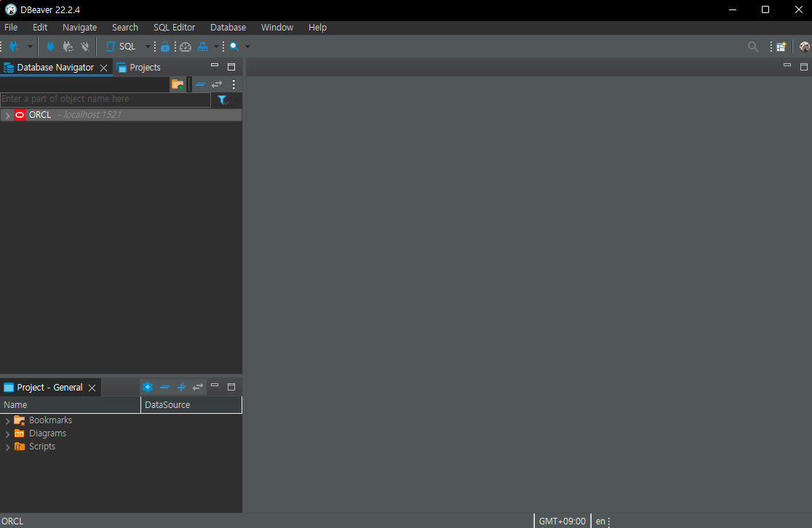Click the Disconnect plug icon
This screenshot has height=528, width=812.
[85, 47]
